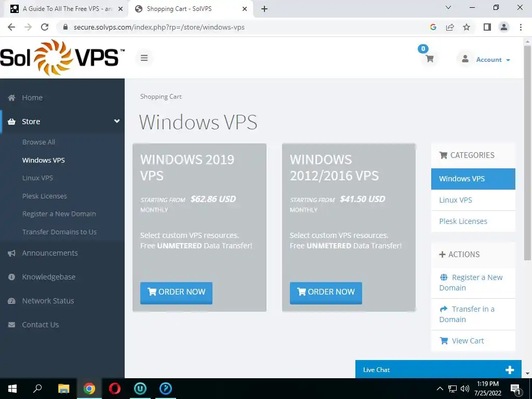Select Plesk Licenses in Categories panel
The width and height of the screenshot is (532, 399).
(x=473, y=221)
